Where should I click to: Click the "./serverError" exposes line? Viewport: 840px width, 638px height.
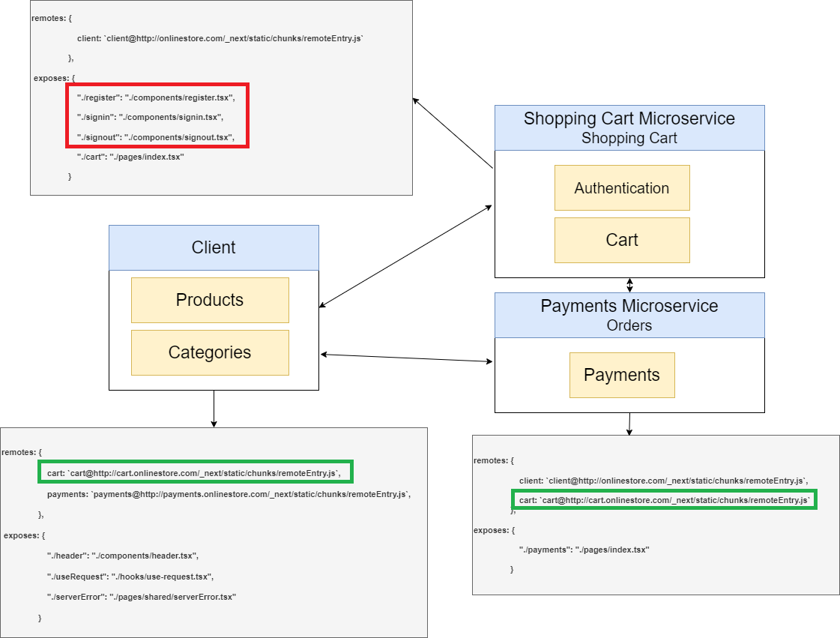pos(142,597)
